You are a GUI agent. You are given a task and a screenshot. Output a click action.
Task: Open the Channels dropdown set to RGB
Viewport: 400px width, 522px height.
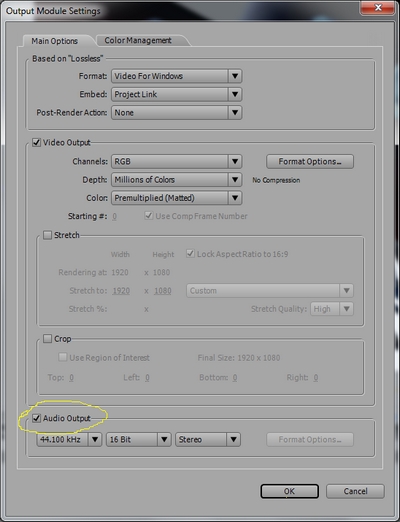(176, 161)
